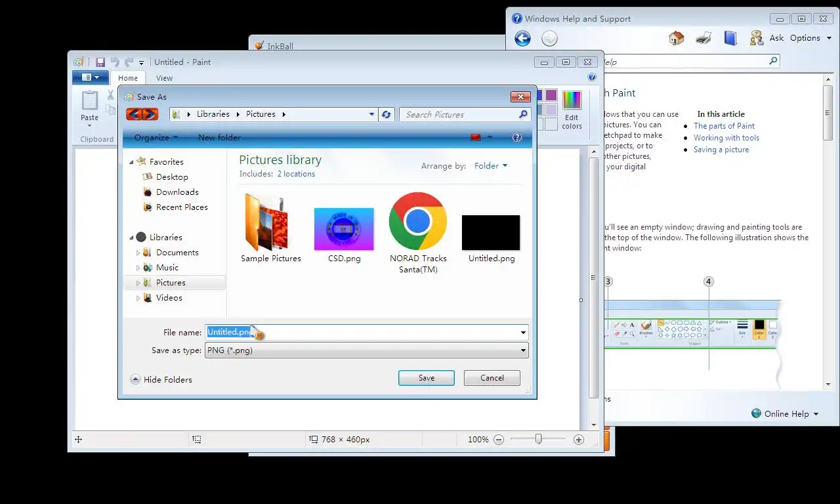The image size is (840, 504).
Task: Open the Organize menu
Action: click(x=156, y=138)
